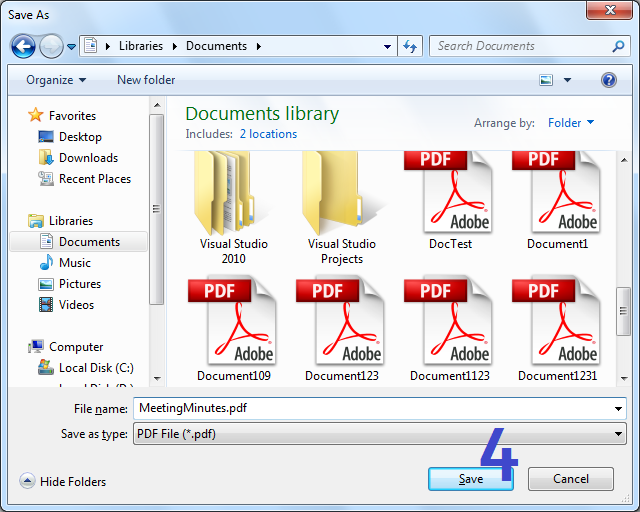The image size is (640, 512).
Task: Select Downloads under Favorites
Action: (x=89, y=158)
